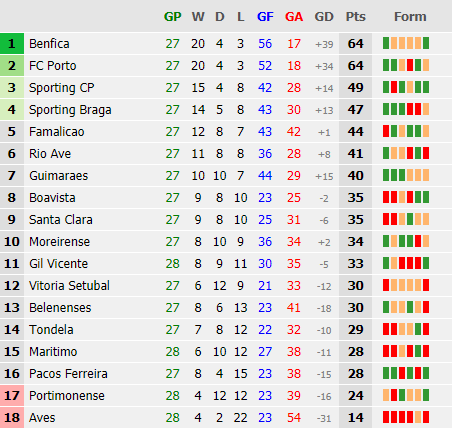Open the Portimonense team link
This screenshot has height=429, width=452.
67,396
